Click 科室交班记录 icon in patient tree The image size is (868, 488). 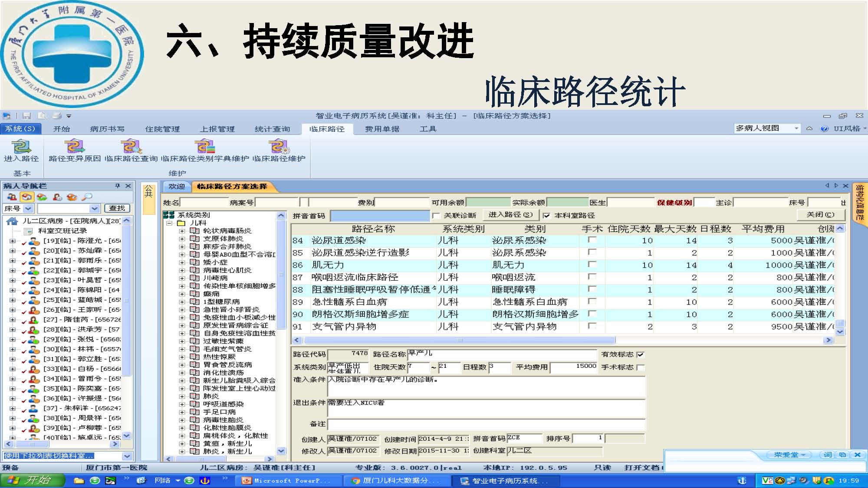click(x=28, y=231)
